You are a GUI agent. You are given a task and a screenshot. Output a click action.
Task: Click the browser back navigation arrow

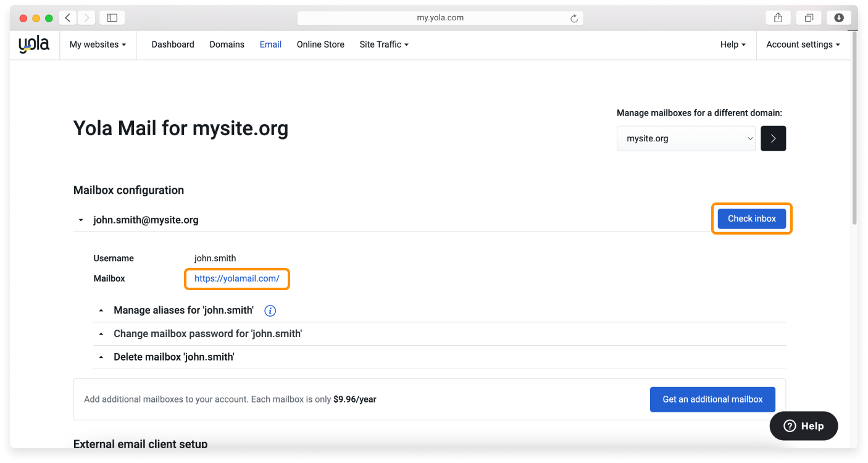(67, 17)
